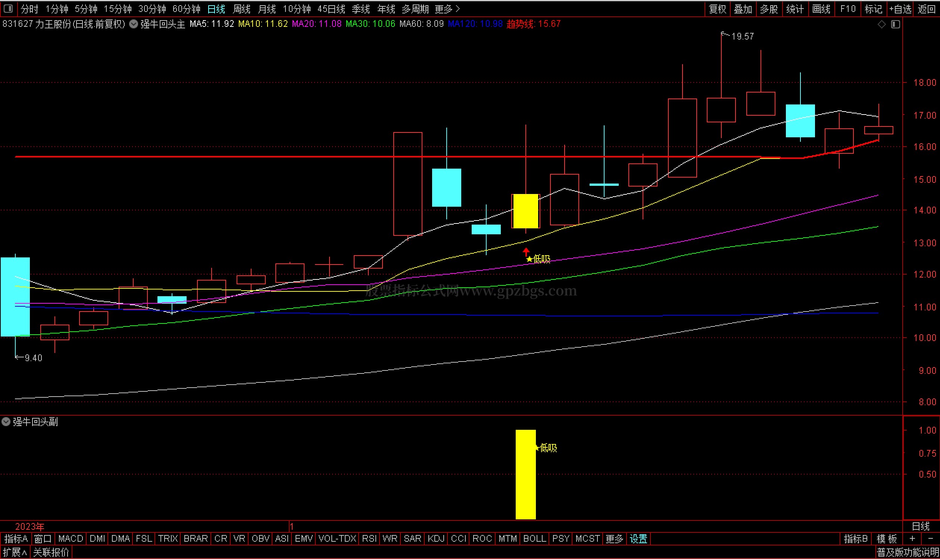Screen dimensions: 940x560
Task: Click the panel toggle icon at top-left
Action: tap(8, 8)
